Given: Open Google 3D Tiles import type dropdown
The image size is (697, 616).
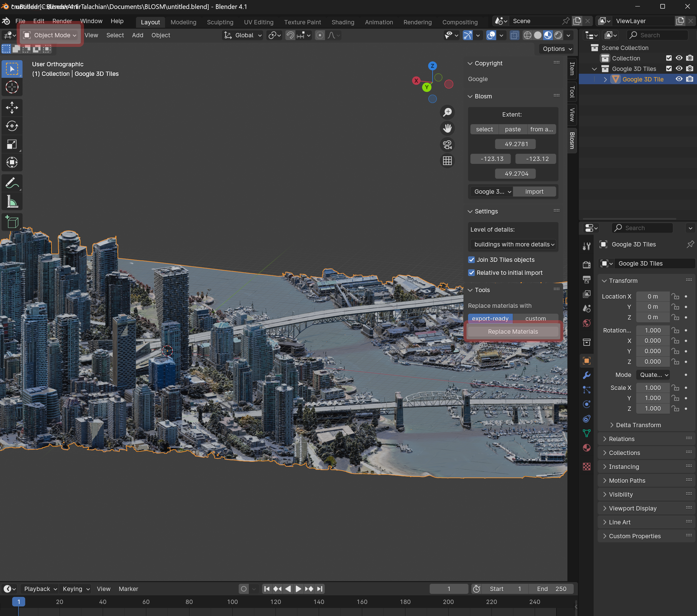Looking at the screenshot, I should [492, 192].
